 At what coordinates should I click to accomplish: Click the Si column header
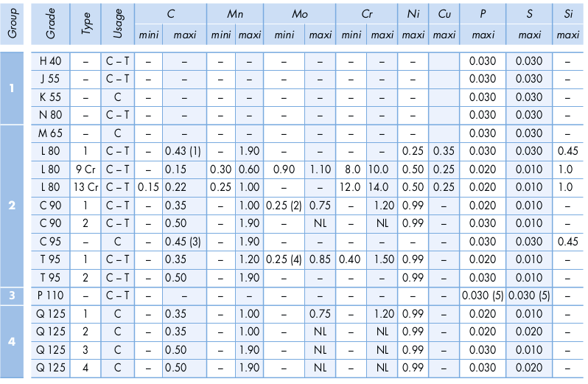point(568,14)
